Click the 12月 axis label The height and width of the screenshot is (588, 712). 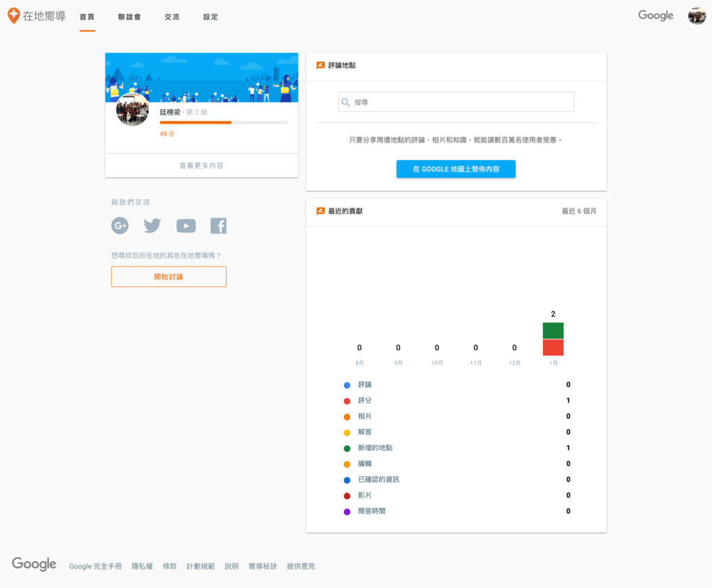[515, 364]
